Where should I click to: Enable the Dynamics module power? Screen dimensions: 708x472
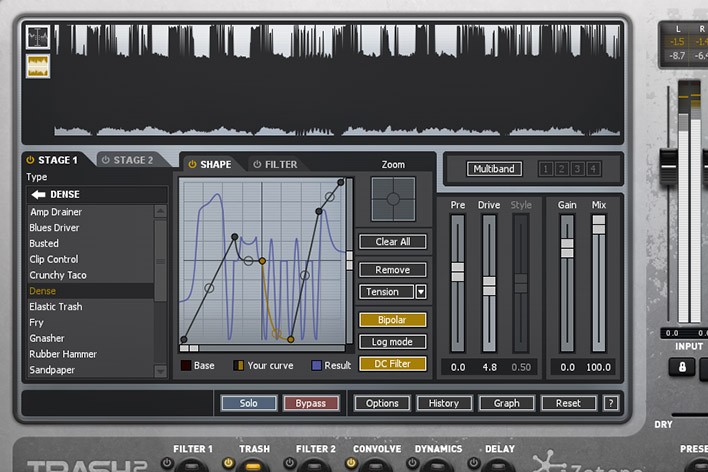pos(412,463)
